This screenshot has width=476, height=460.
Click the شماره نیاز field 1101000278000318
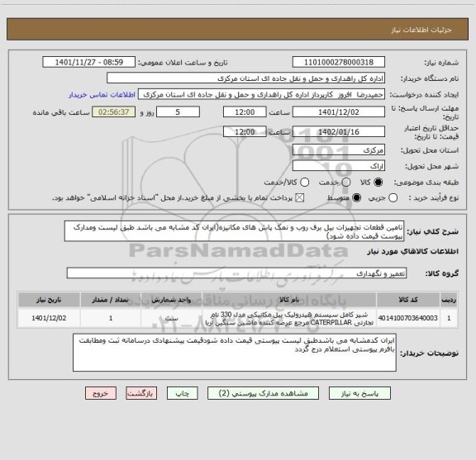point(339,62)
